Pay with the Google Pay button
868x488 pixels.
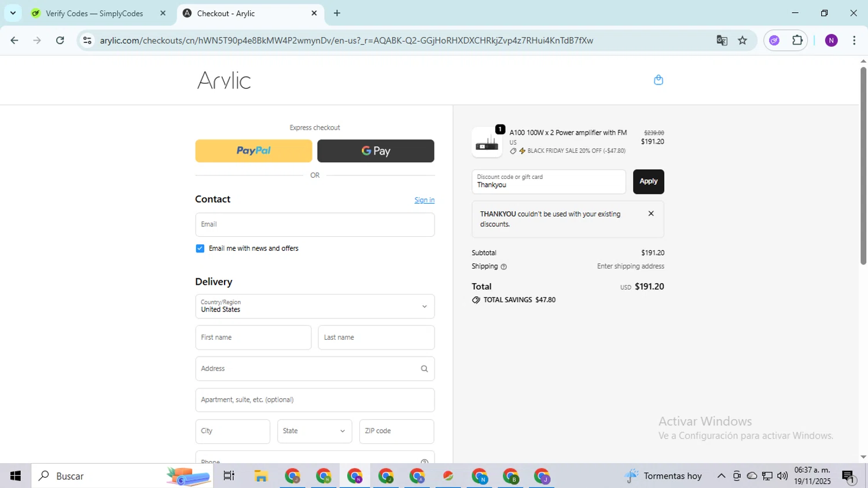click(x=376, y=151)
